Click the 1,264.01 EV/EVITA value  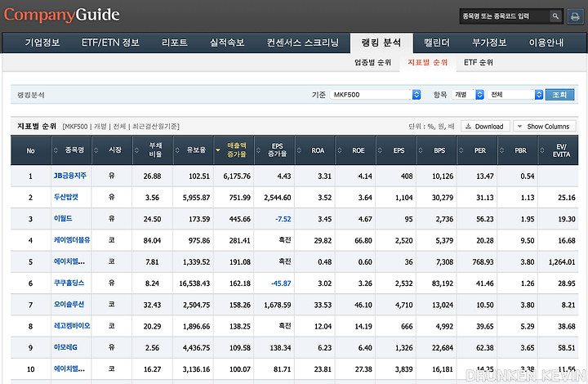point(562,261)
